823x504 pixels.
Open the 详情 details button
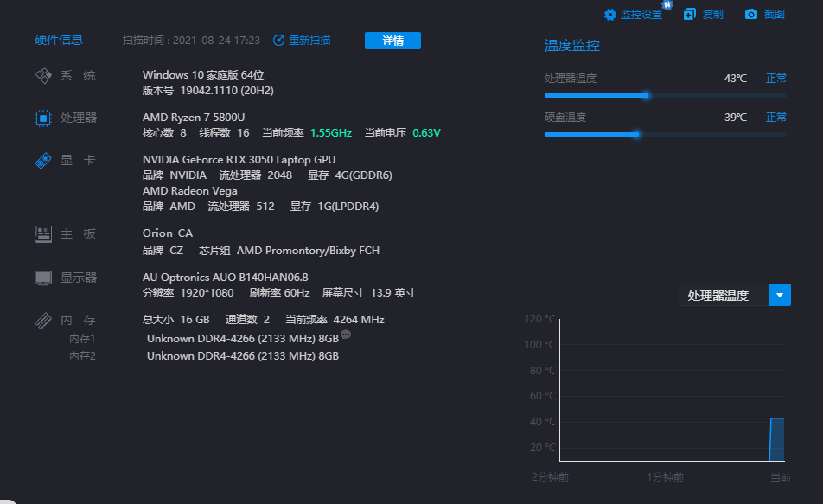[x=392, y=41]
